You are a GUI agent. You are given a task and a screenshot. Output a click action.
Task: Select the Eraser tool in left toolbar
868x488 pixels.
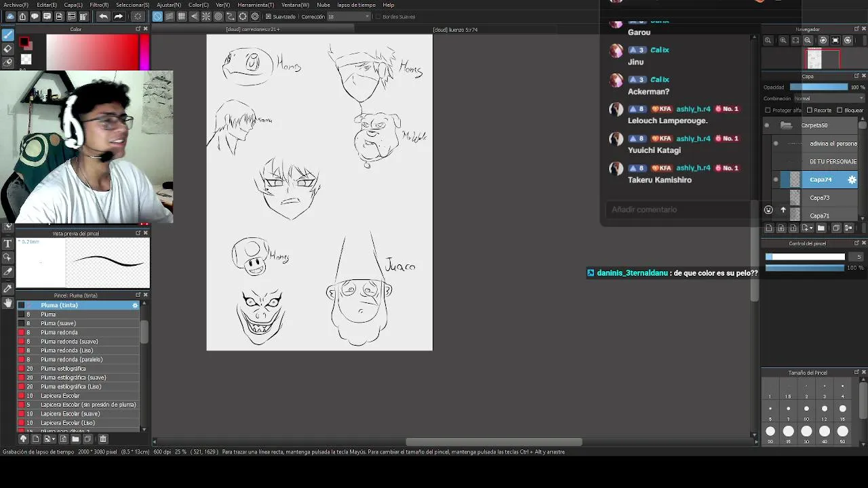click(x=7, y=49)
